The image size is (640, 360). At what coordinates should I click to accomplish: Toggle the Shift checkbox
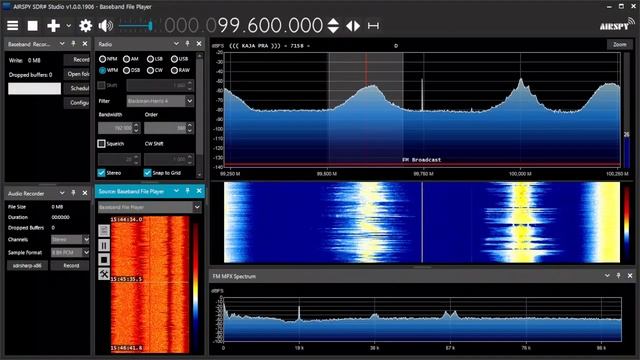[x=101, y=85]
